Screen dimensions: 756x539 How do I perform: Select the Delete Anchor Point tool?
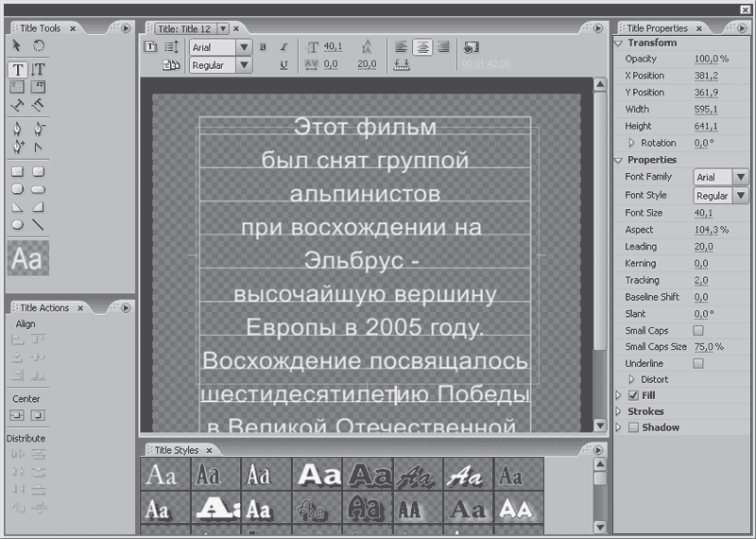point(39,129)
